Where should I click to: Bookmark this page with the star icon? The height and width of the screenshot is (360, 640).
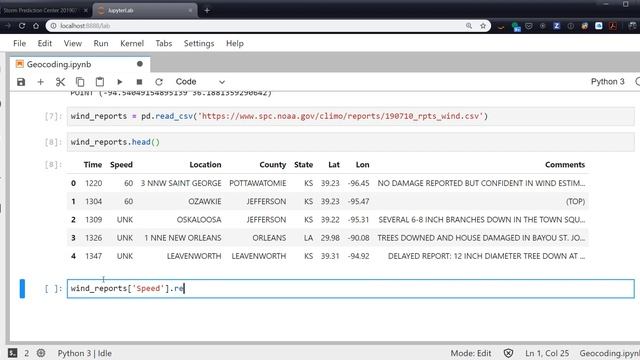click(483, 26)
